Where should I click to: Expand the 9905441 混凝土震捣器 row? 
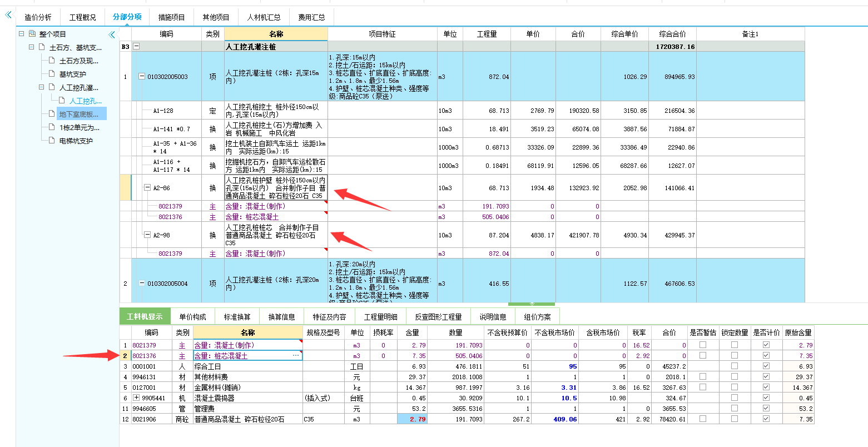point(136,398)
